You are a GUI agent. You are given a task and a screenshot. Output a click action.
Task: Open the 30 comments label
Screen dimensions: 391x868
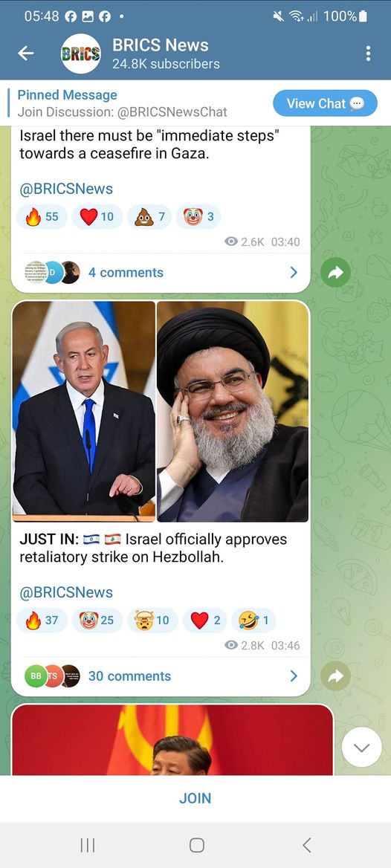pos(129,676)
